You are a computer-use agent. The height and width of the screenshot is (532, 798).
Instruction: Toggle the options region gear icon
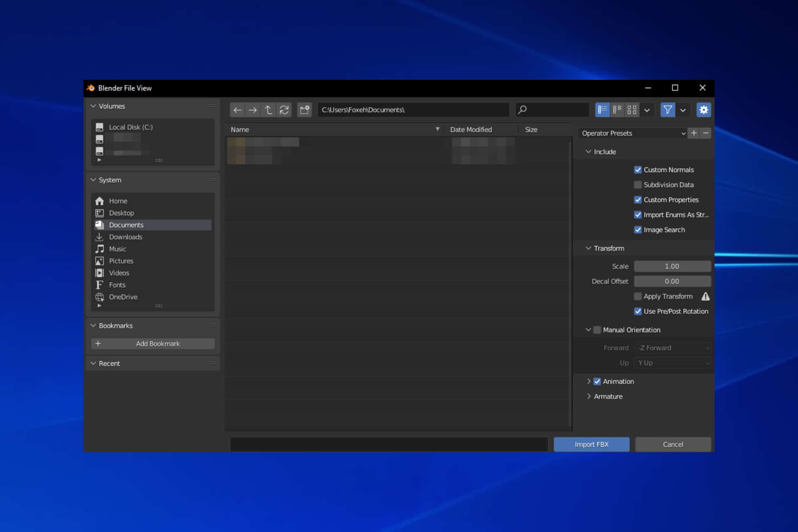pyautogui.click(x=704, y=110)
